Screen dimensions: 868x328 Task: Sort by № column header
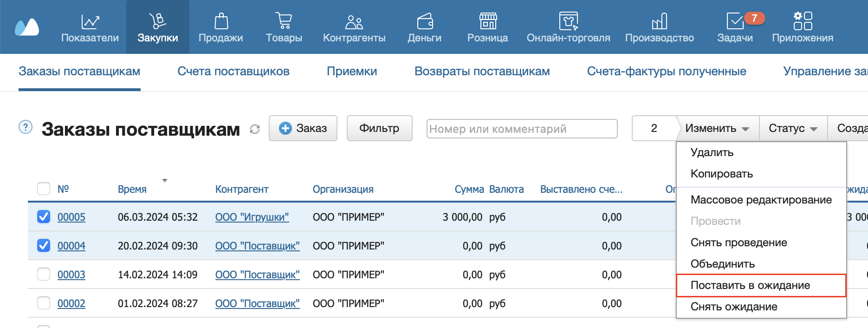(x=63, y=189)
